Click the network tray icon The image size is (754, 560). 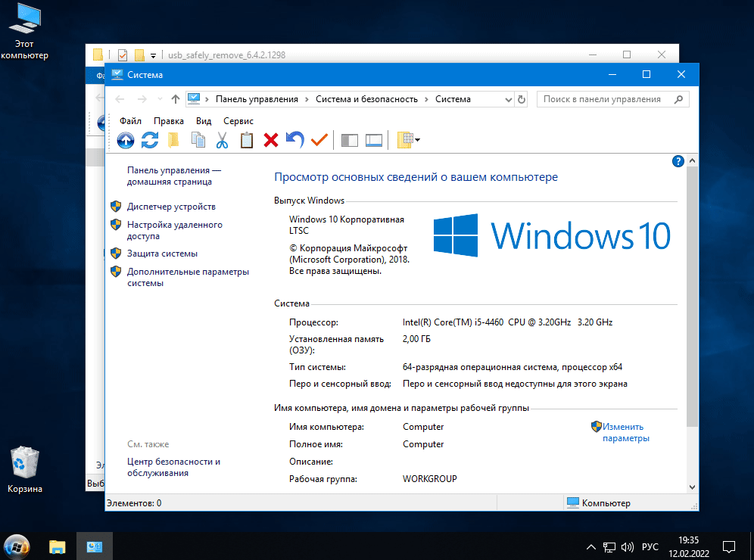tap(609, 547)
